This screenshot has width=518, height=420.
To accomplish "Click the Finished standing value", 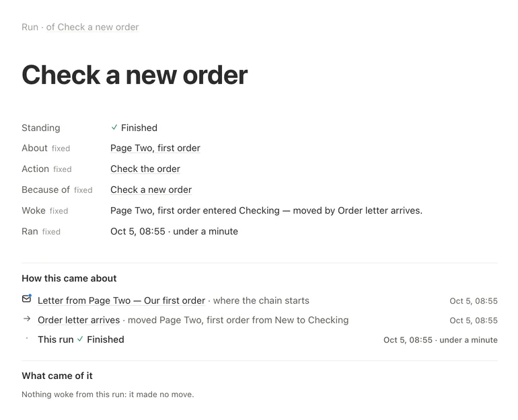I will tap(139, 128).
